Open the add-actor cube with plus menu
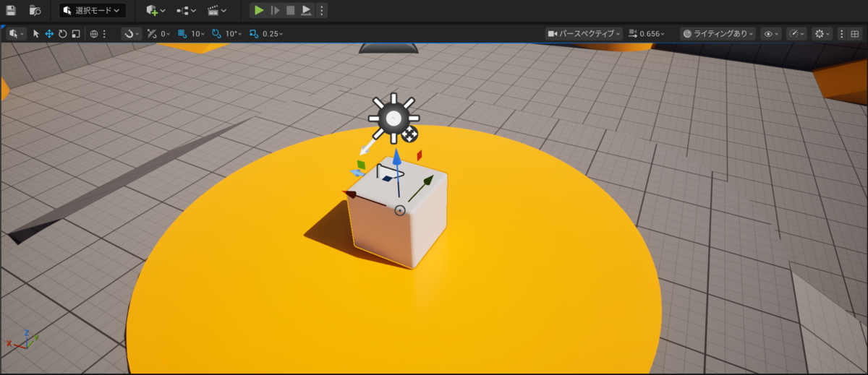Screen dimensions: 868x375 pos(155,10)
